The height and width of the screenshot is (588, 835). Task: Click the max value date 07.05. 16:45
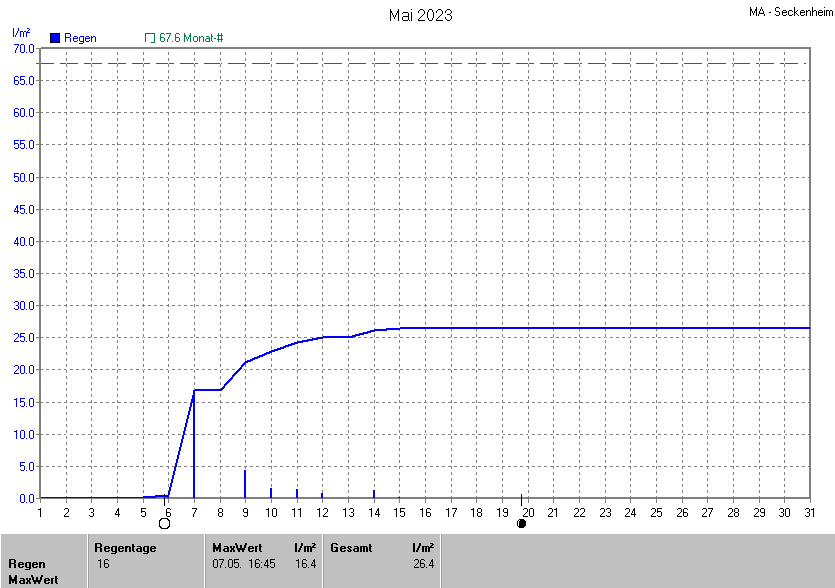(x=243, y=564)
